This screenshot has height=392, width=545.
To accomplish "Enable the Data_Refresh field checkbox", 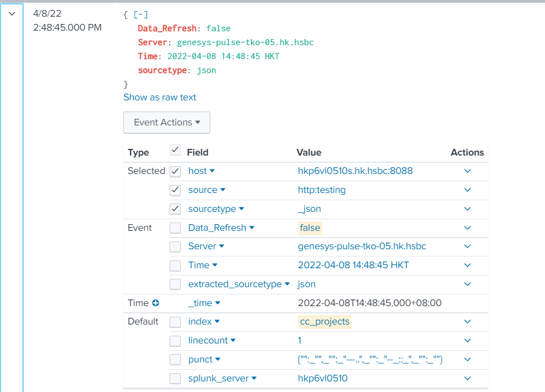I will pyautogui.click(x=175, y=228).
